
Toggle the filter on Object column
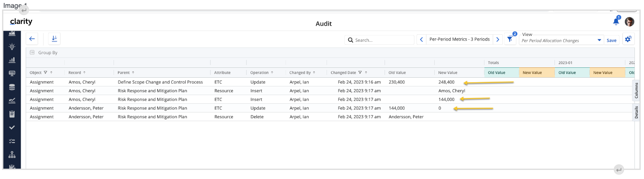coord(46,73)
